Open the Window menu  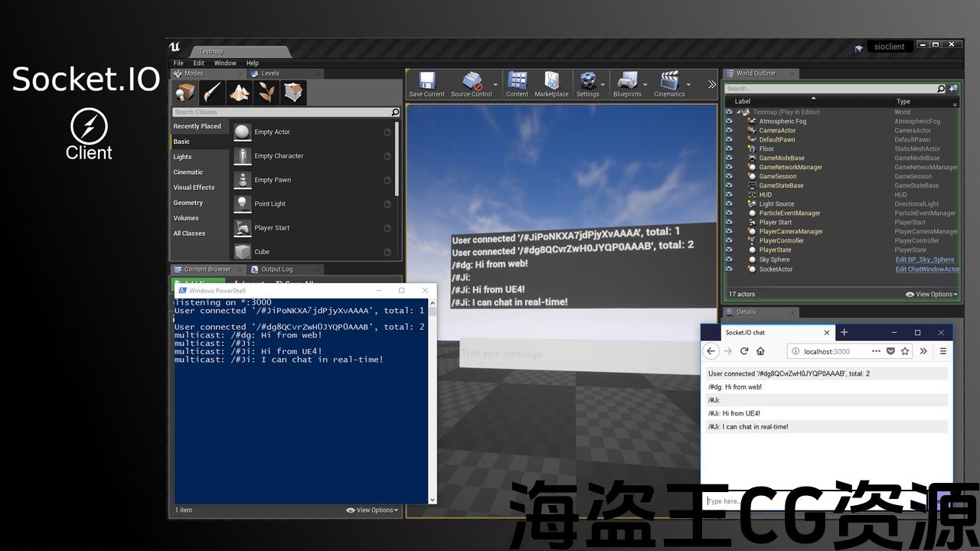[225, 63]
